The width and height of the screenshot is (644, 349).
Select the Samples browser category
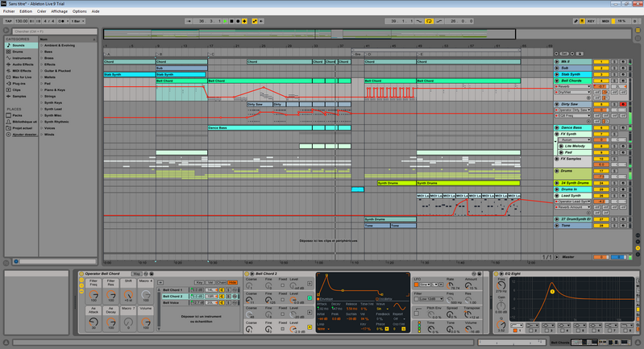(22, 96)
